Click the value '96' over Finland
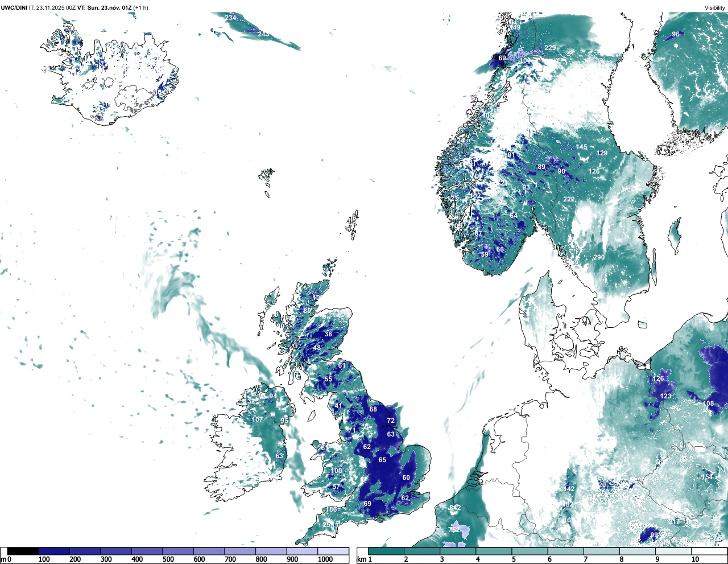The image size is (728, 564). (676, 34)
